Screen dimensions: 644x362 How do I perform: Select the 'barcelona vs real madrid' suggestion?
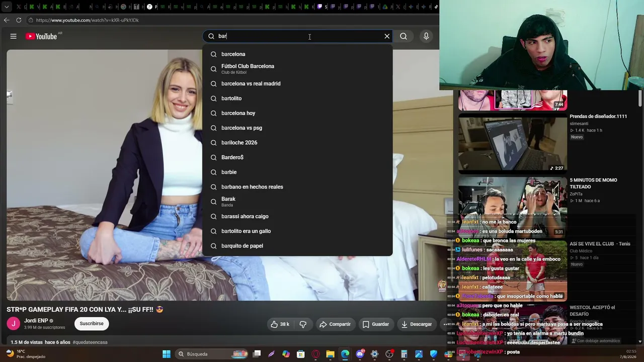297,83
